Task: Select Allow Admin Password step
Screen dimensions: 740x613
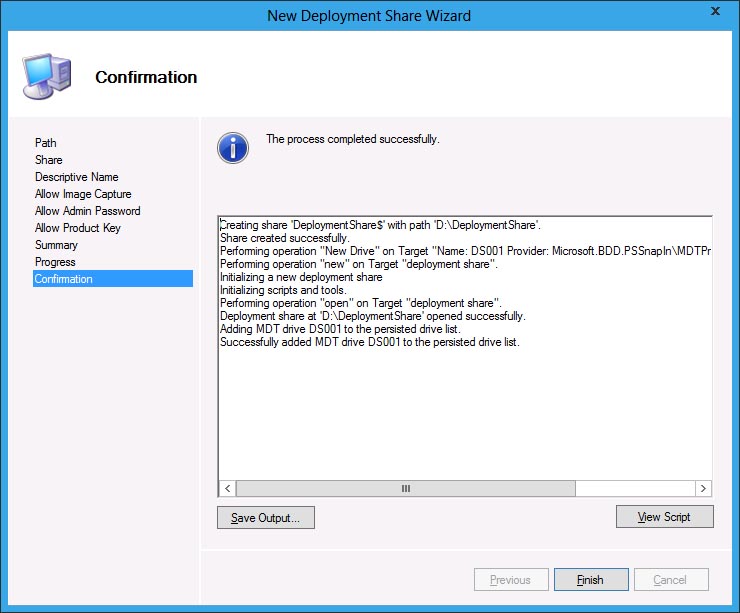Action: click(88, 211)
